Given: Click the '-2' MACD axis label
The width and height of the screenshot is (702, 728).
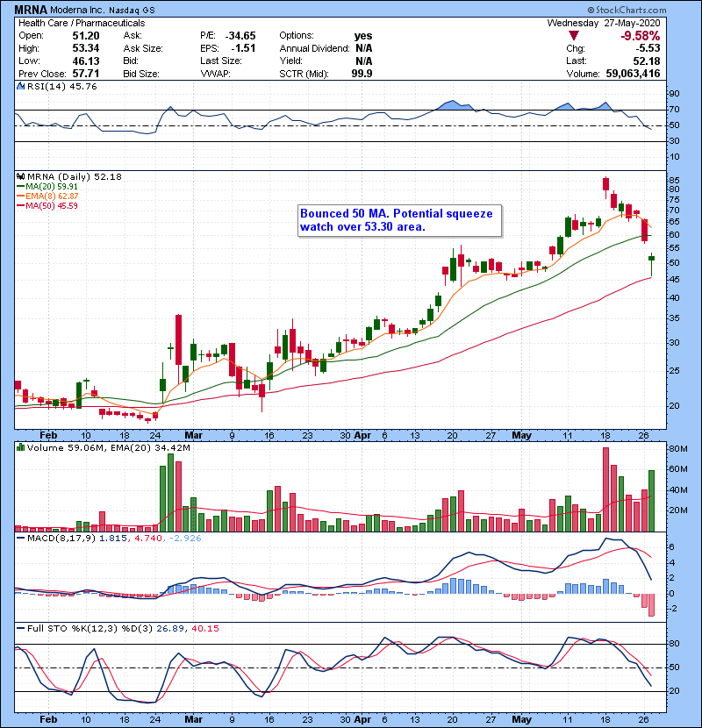Looking at the screenshot, I should 674,609.
